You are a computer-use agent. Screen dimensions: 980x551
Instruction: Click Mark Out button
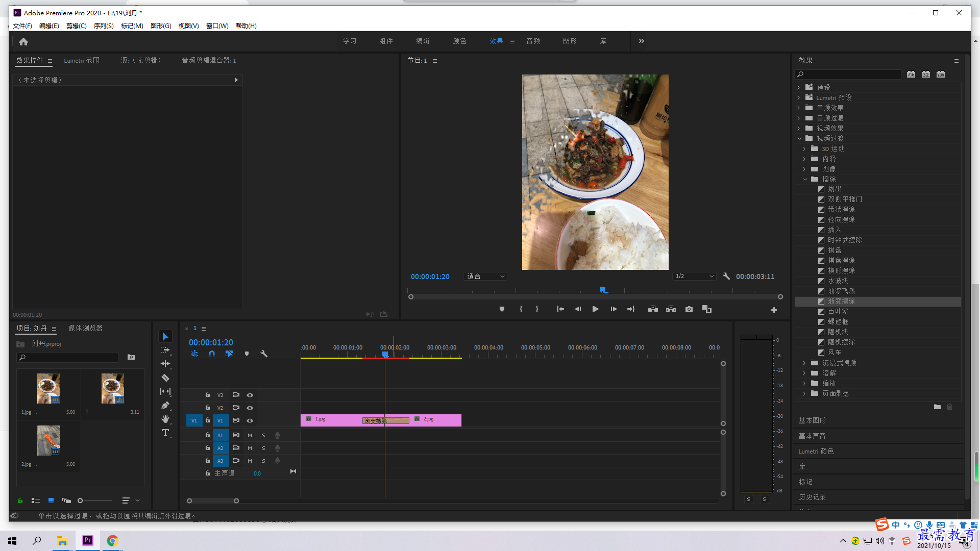click(537, 309)
